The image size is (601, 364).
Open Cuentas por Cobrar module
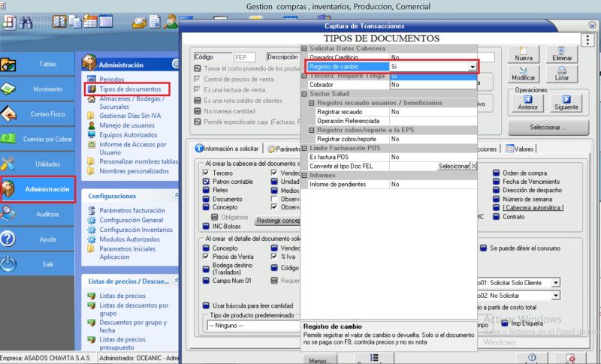click(x=38, y=139)
